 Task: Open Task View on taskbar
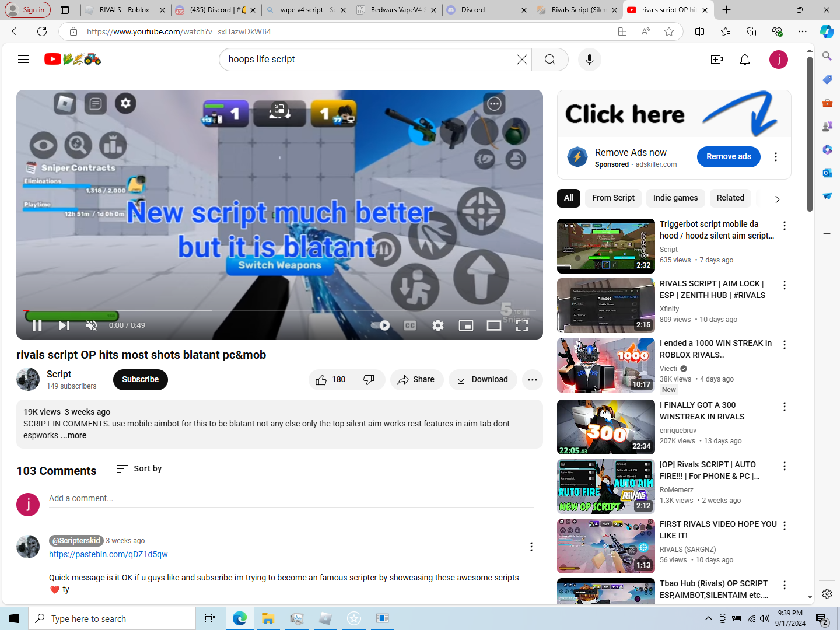[x=210, y=618]
